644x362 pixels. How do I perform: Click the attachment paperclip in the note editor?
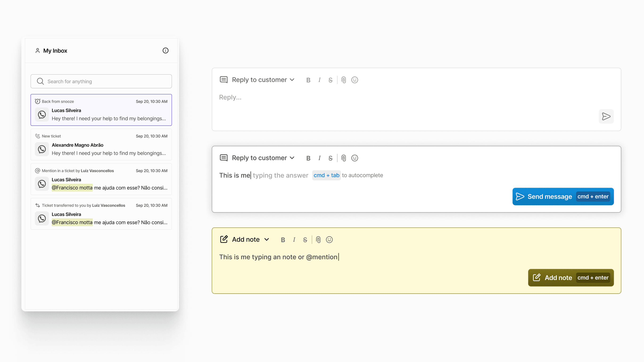(x=318, y=240)
